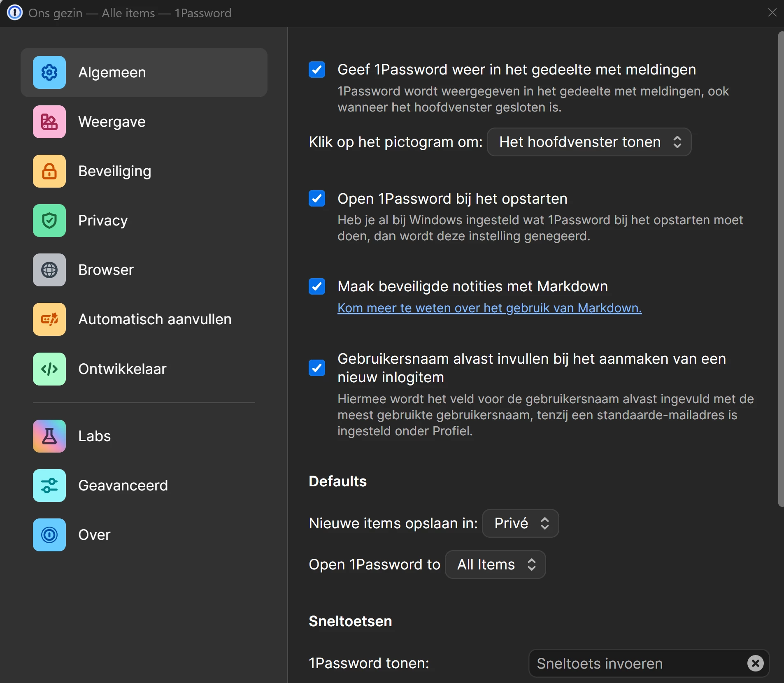Select the Privacy settings section
The image size is (784, 683).
pos(144,221)
